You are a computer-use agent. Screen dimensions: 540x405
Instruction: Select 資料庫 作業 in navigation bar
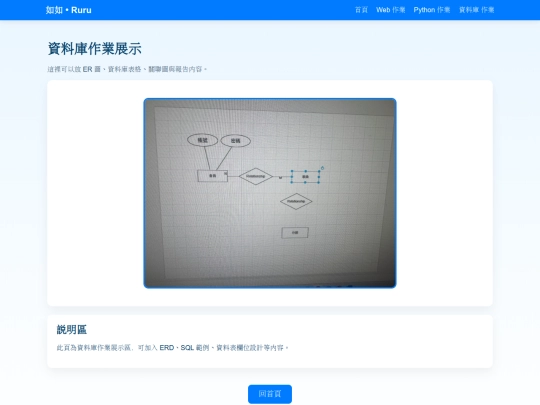477,10
